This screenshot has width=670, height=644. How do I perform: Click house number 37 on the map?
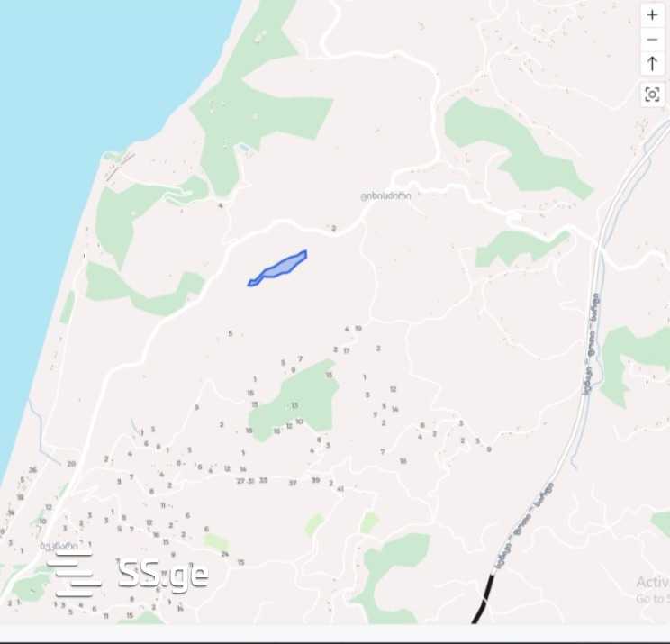[293, 483]
